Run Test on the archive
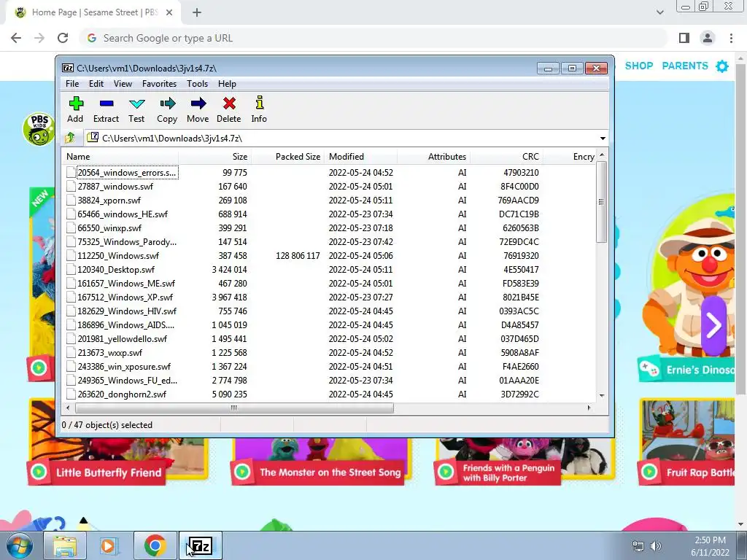 point(136,104)
